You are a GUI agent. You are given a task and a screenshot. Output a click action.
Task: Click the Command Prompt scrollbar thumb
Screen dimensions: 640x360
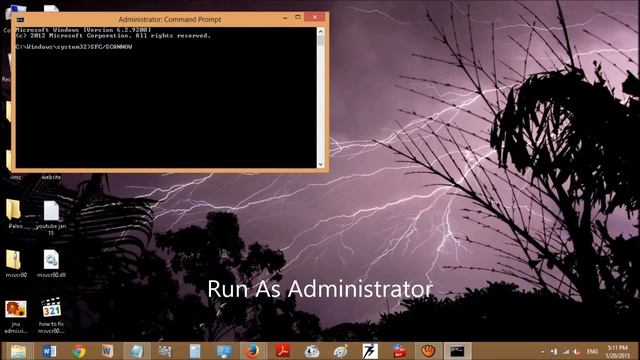pyautogui.click(x=320, y=40)
